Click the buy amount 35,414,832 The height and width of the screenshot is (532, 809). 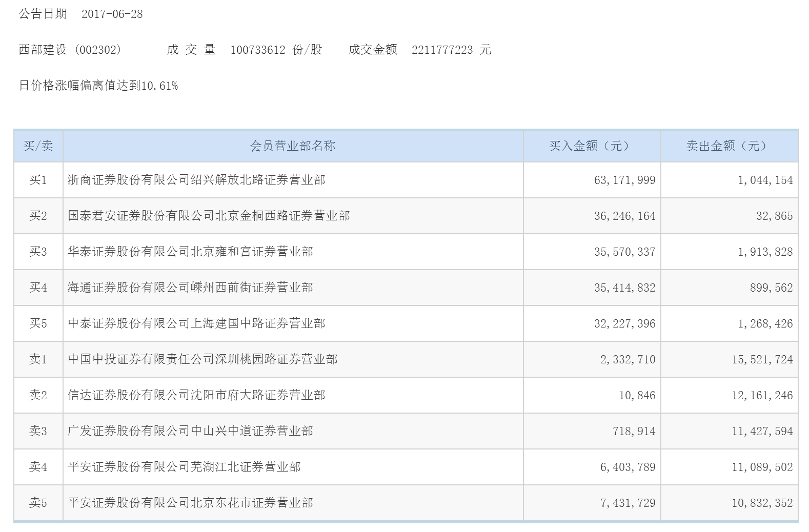click(x=624, y=288)
